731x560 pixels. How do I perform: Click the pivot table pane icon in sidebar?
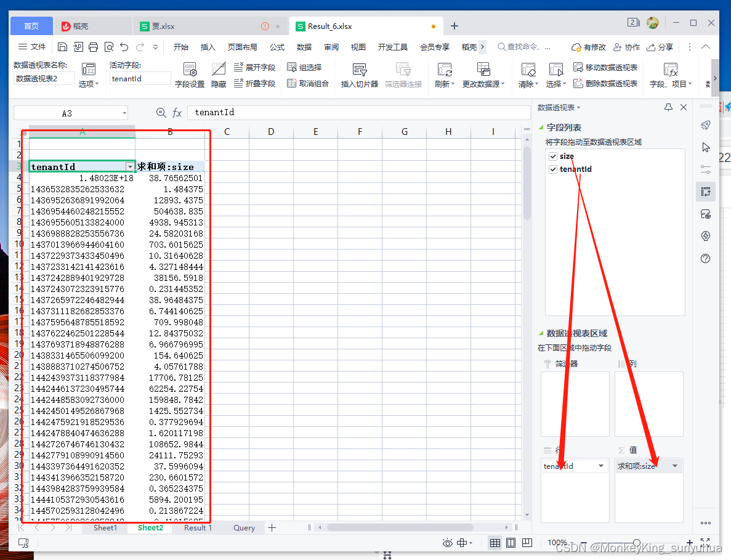pyautogui.click(x=706, y=192)
